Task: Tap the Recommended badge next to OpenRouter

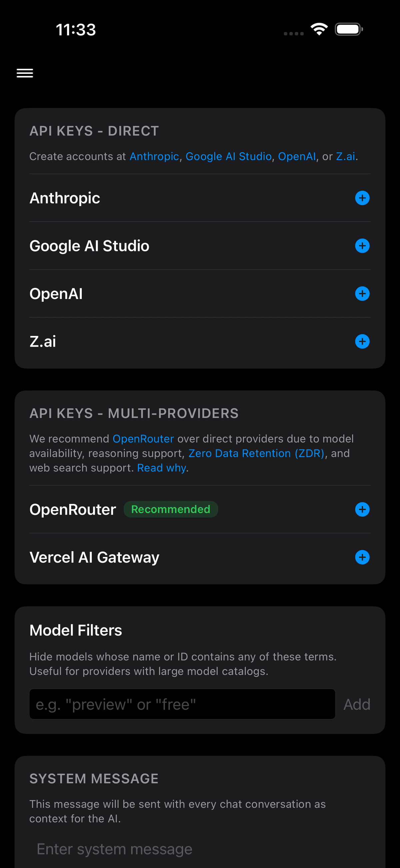Action: (171, 509)
